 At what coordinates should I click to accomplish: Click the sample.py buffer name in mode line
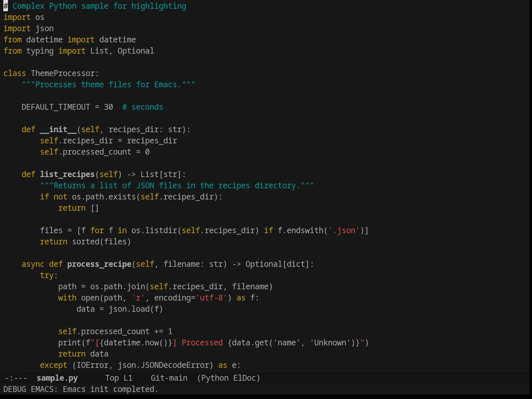(57, 378)
